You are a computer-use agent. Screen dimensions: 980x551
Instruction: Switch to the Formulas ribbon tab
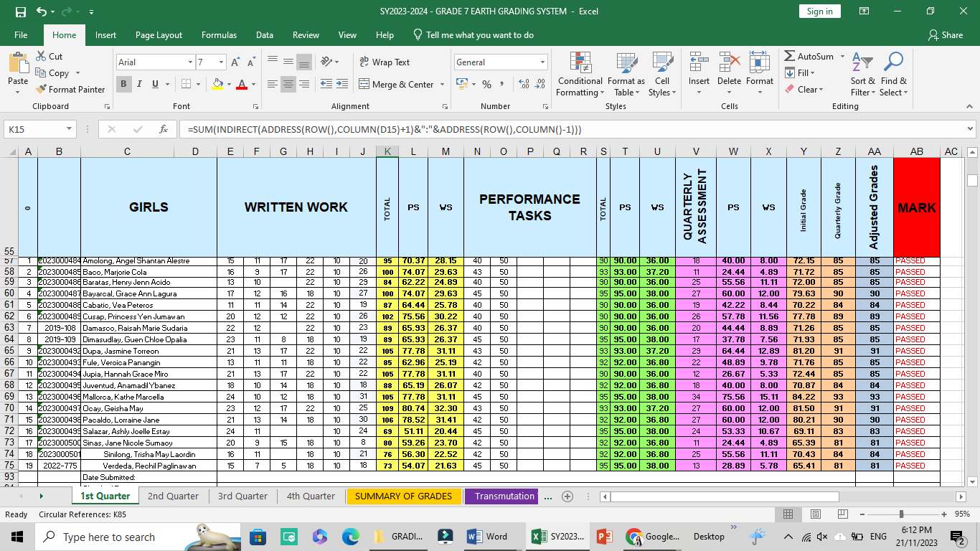coord(219,35)
